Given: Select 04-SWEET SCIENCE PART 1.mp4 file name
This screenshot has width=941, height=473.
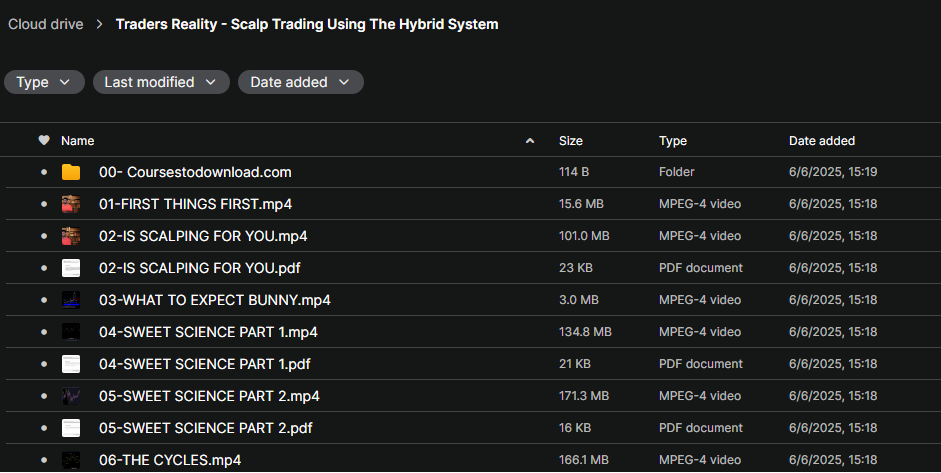Looking at the screenshot, I should [208, 332].
